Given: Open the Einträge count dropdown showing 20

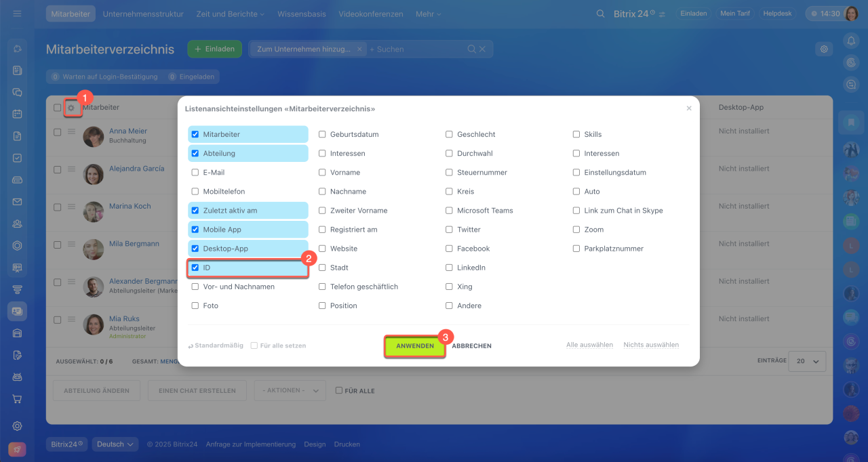Looking at the screenshot, I should tap(807, 361).
